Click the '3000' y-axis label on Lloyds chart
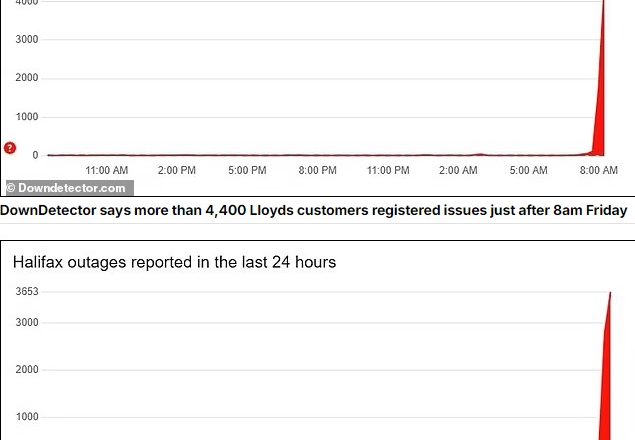Image resolution: width=635 pixels, height=440 pixels. click(x=27, y=39)
